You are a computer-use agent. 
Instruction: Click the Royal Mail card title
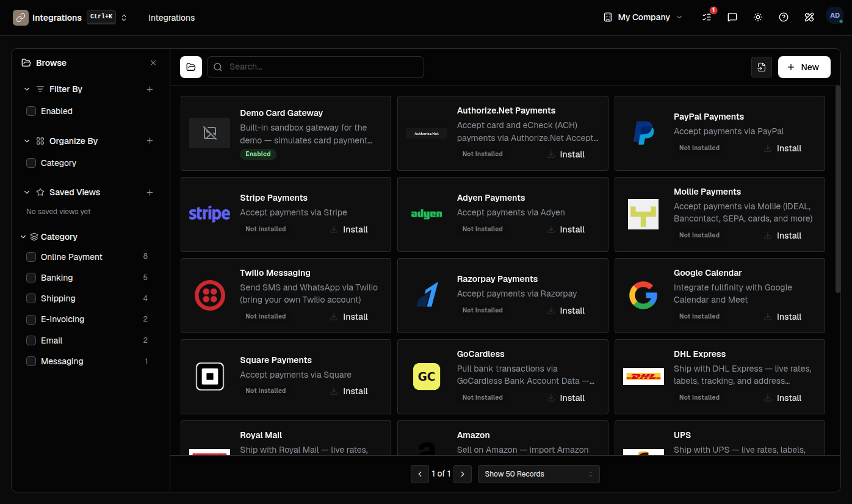click(261, 435)
